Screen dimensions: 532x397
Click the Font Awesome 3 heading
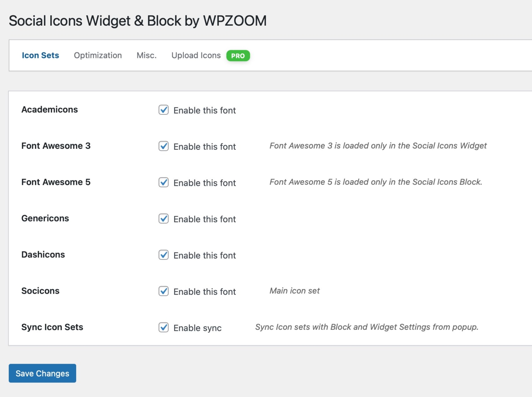pyautogui.click(x=56, y=146)
